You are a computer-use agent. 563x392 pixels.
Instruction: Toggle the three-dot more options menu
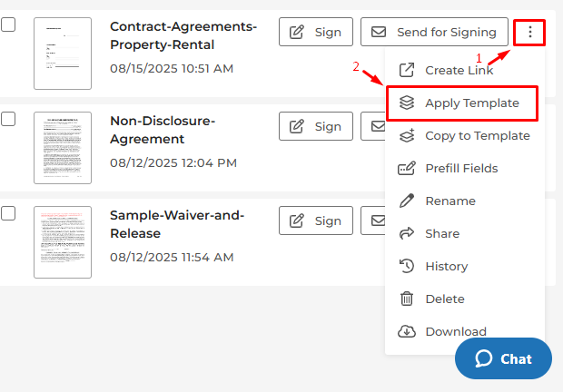[x=530, y=33]
